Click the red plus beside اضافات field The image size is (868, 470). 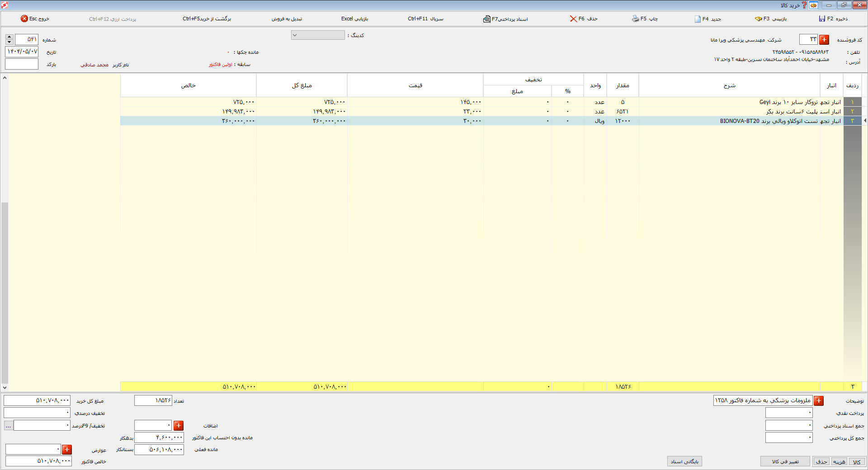[179, 425]
